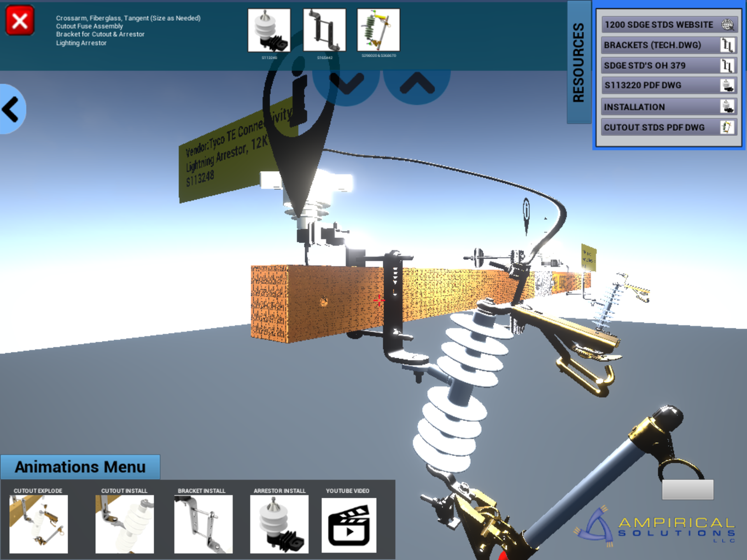The height and width of the screenshot is (560, 747).
Task: Click the down chevron circle button
Action: 346,83
